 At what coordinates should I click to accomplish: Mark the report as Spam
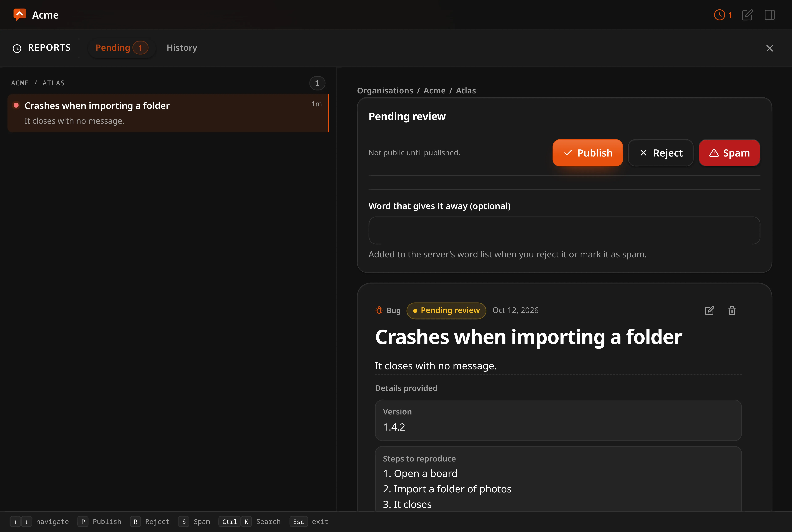pos(729,153)
